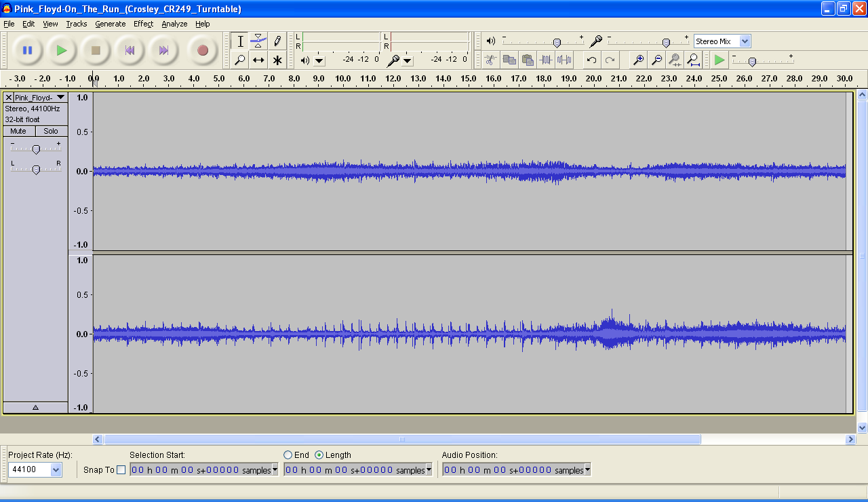
Task: Enable the Snap To checkbox
Action: [x=121, y=470]
